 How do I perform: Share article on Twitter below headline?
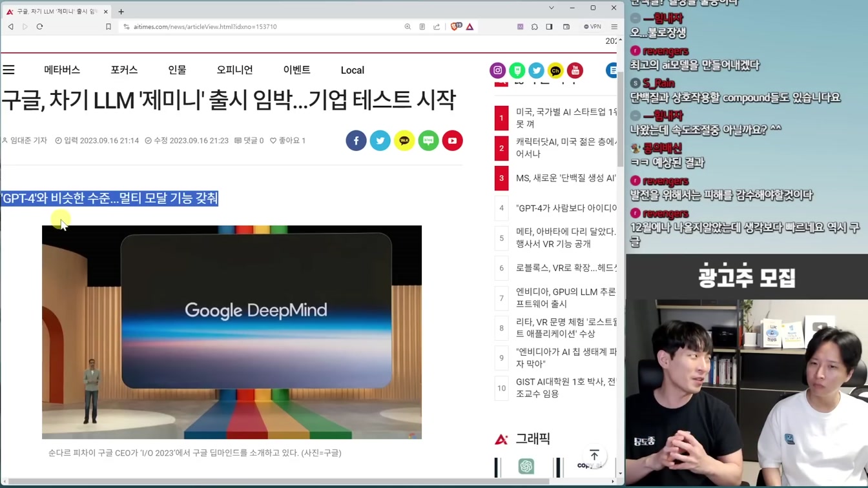click(380, 141)
